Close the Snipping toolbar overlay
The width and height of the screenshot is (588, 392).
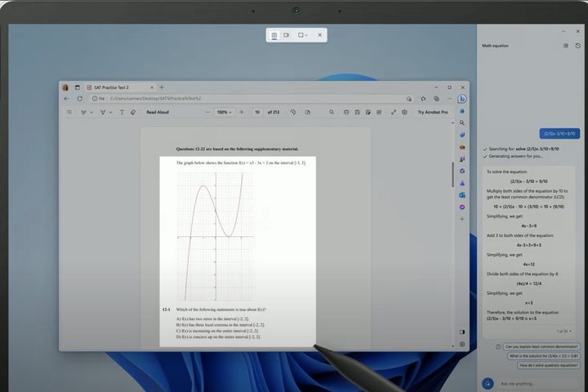click(x=320, y=35)
